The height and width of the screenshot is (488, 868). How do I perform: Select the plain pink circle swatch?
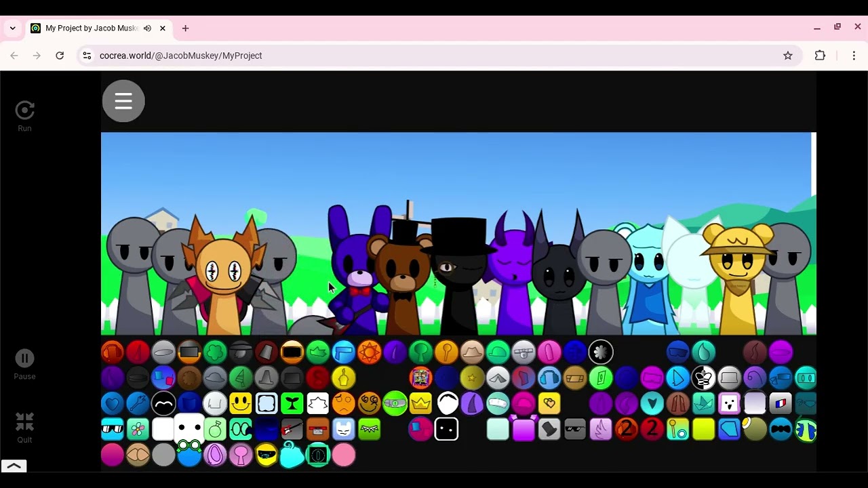tap(343, 455)
